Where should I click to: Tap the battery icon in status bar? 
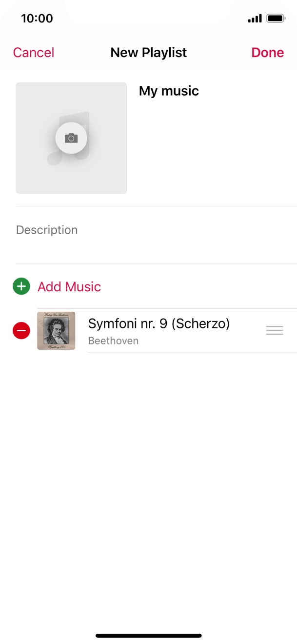276,19
